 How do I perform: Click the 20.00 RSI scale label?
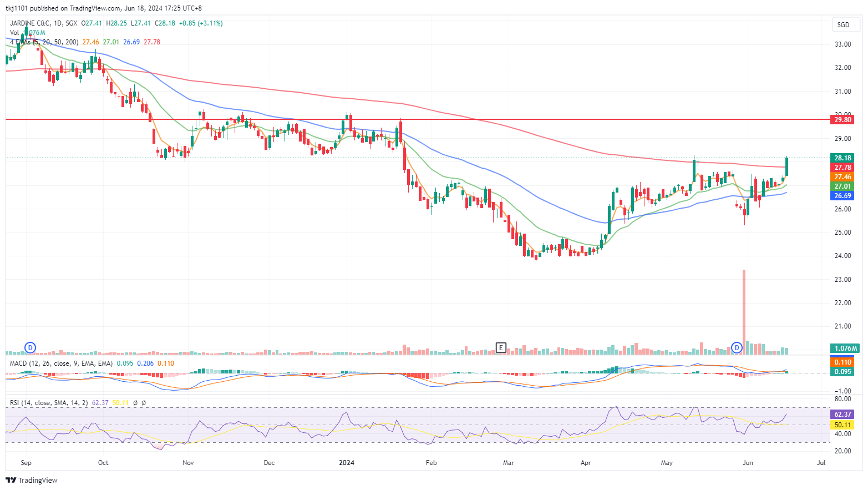(842, 451)
